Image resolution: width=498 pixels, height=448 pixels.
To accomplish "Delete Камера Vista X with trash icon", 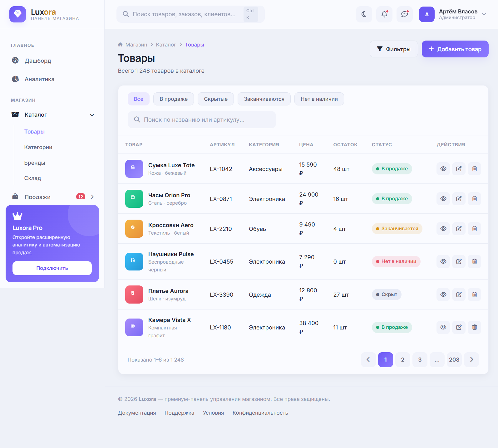I will (475, 327).
